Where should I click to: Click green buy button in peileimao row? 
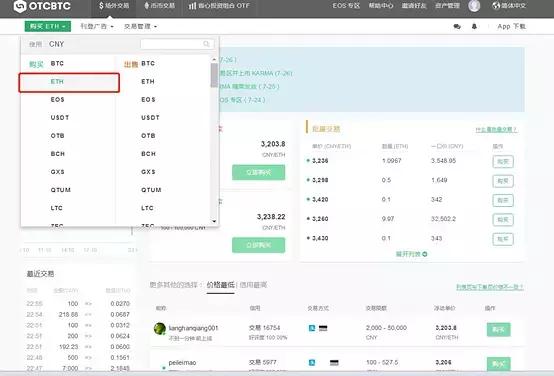(x=499, y=364)
